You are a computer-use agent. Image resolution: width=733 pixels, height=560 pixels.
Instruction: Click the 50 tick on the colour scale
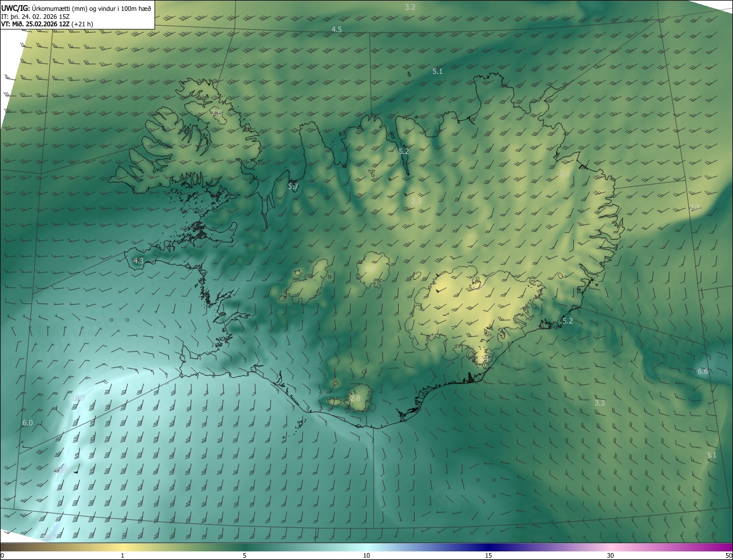pyautogui.click(x=728, y=555)
